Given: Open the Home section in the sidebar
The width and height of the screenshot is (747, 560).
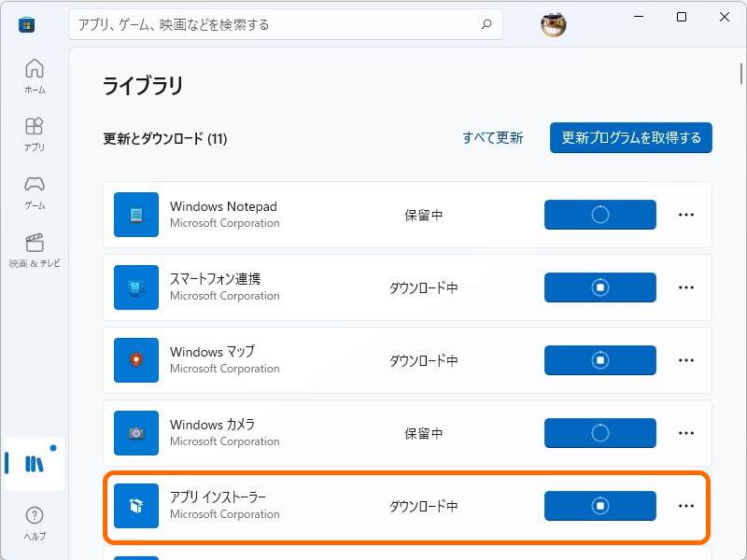Looking at the screenshot, I should pyautogui.click(x=35, y=75).
